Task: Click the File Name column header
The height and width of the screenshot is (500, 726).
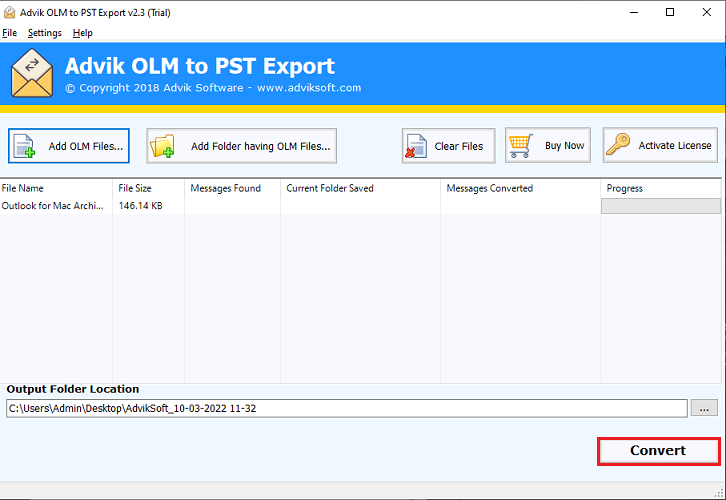Action: (x=56, y=188)
